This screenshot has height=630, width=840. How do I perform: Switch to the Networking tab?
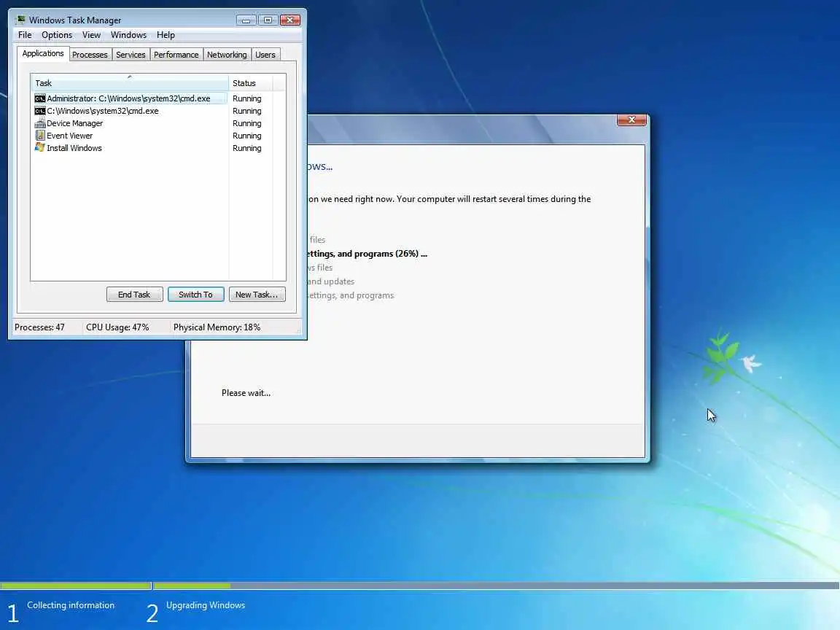click(x=227, y=55)
